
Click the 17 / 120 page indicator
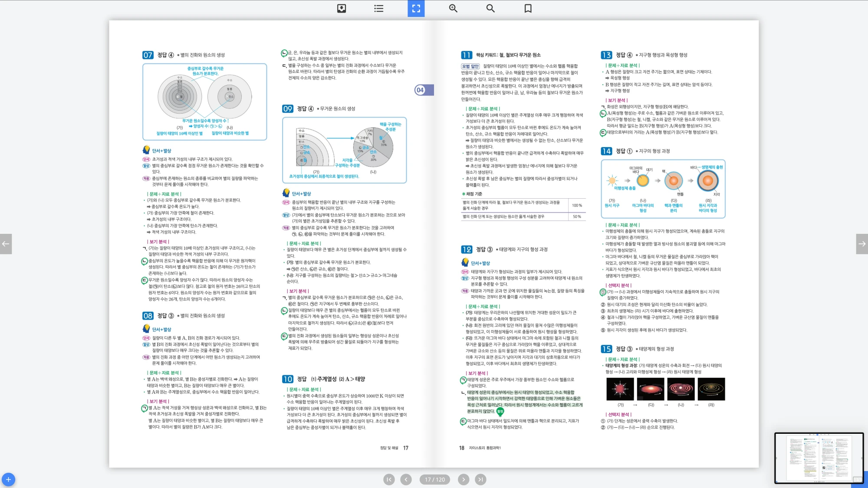click(435, 479)
